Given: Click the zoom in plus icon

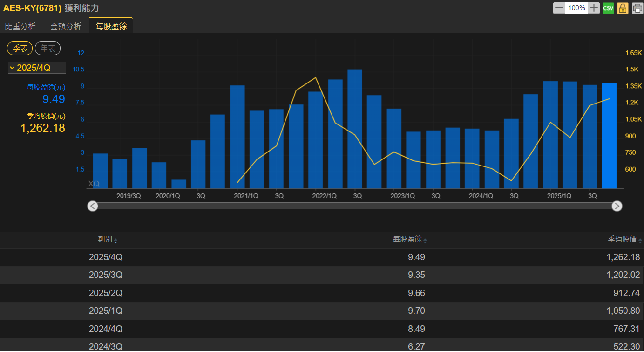Looking at the screenshot, I should 594,8.
